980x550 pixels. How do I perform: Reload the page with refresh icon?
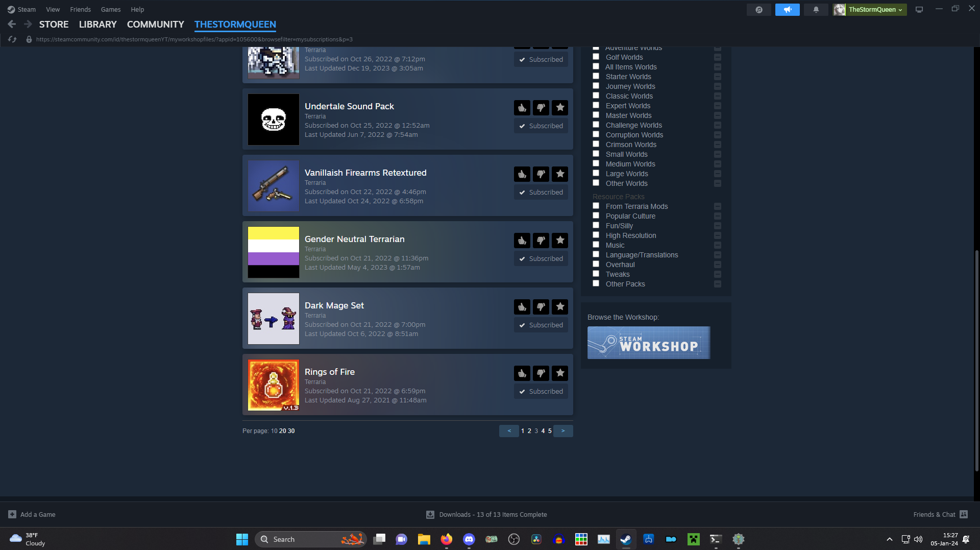click(x=12, y=39)
